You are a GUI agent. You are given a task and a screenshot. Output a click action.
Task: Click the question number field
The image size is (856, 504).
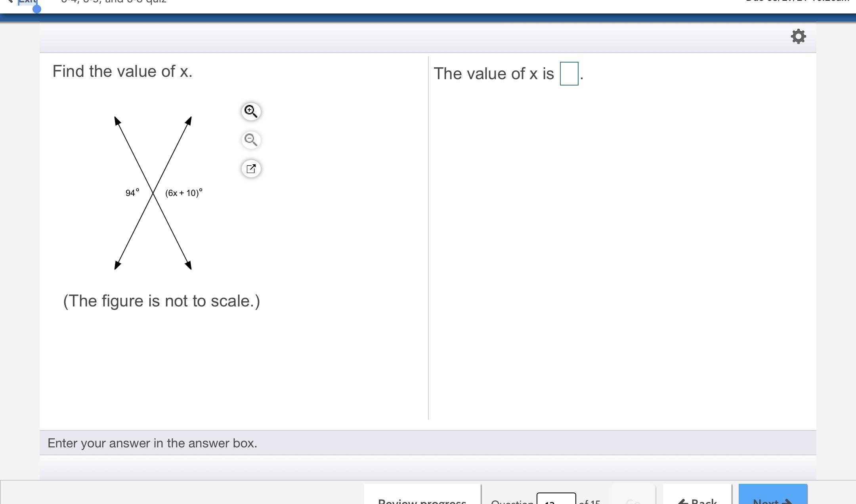tap(556, 500)
